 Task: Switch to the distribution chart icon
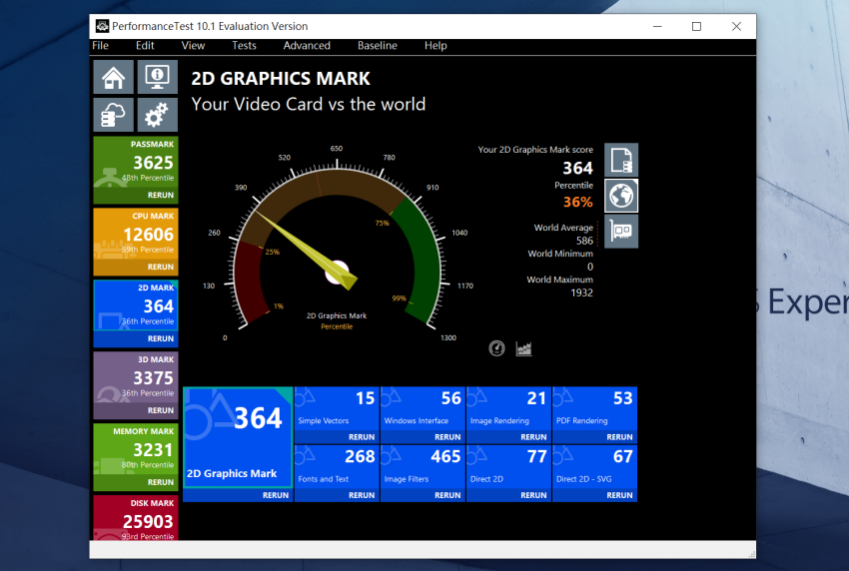tap(524, 349)
